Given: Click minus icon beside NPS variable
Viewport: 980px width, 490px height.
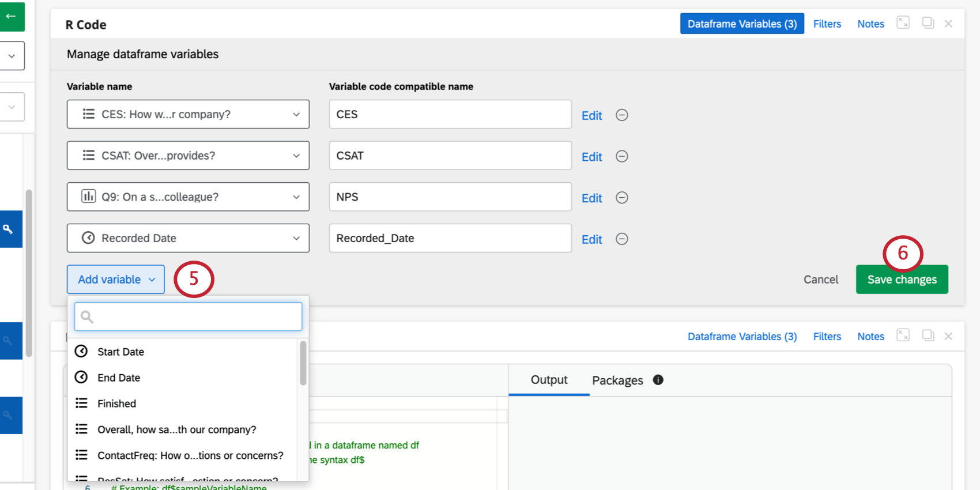Looking at the screenshot, I should pyautogui.click(x=621, y=198).
